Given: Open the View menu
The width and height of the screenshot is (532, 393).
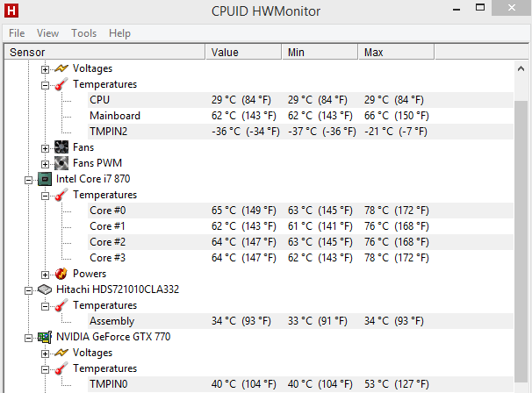Looking at the screenshot, I should pos(47,33).
